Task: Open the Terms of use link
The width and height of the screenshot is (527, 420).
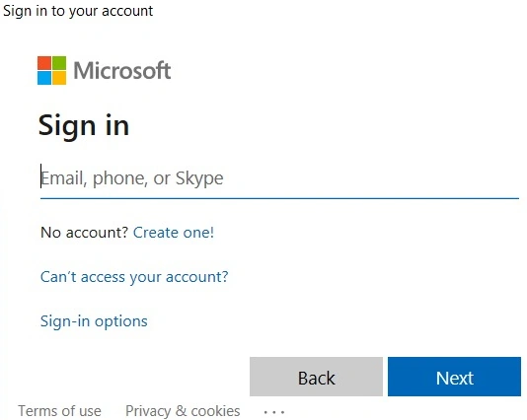Action: pos(59,411)
